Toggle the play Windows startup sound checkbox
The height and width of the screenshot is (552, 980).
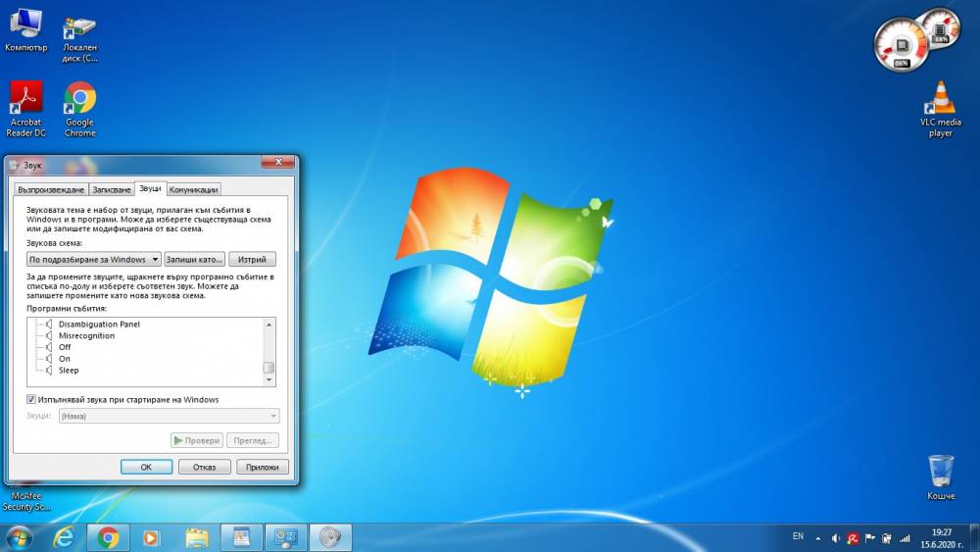(x=30, y=399)
